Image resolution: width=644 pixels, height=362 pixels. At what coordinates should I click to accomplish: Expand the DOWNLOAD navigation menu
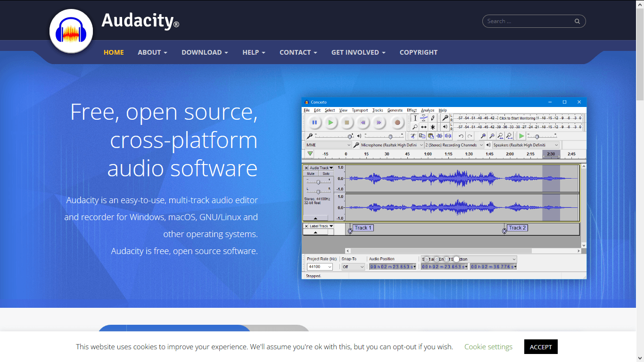click(205, 52)
